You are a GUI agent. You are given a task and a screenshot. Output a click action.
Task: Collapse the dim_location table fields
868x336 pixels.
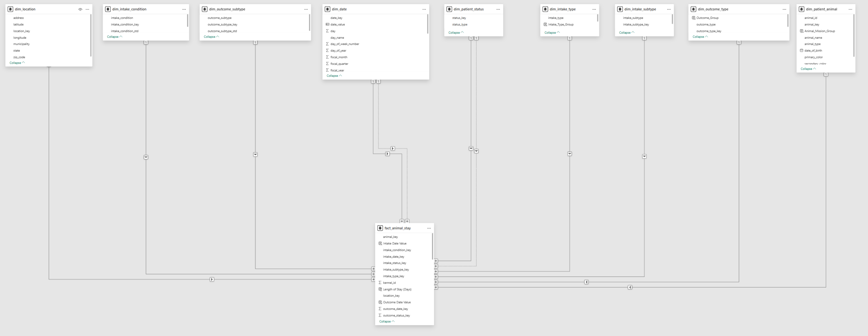[17, 63]
